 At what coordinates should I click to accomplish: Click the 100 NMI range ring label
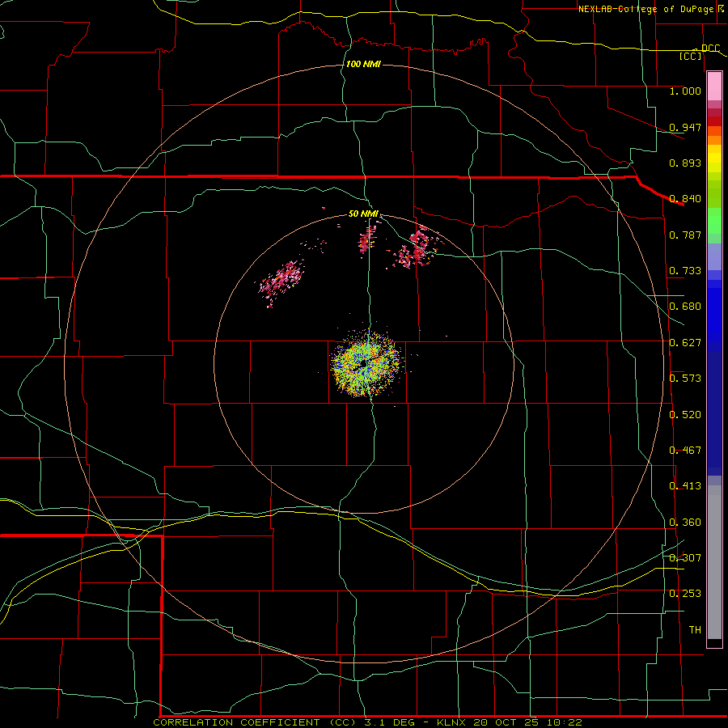[363, 64]
